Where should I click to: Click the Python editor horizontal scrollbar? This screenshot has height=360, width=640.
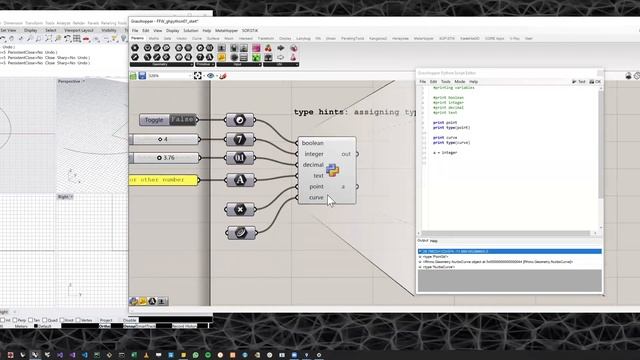coord(506,233)
